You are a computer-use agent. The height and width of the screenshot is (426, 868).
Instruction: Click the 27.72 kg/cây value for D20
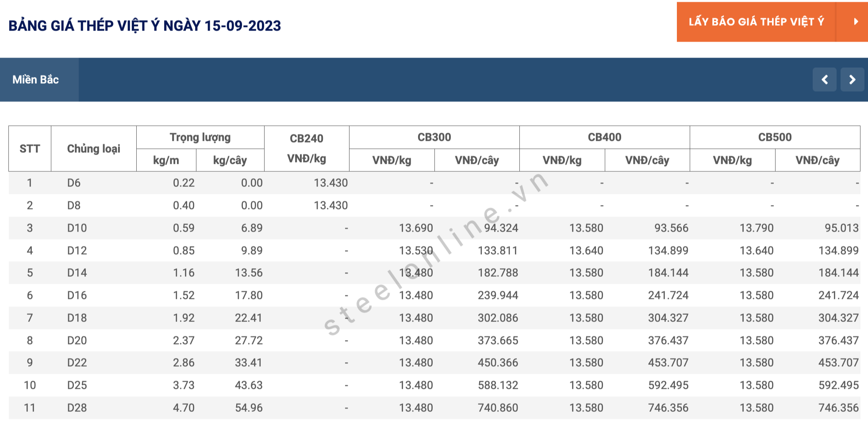pyautogui.click(x=249, y=341)
